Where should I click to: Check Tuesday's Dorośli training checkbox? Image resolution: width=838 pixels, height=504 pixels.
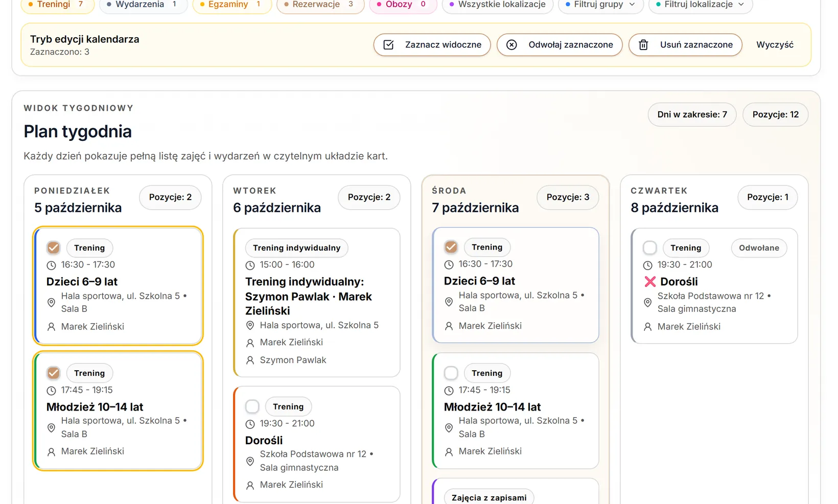pos(252,406)
